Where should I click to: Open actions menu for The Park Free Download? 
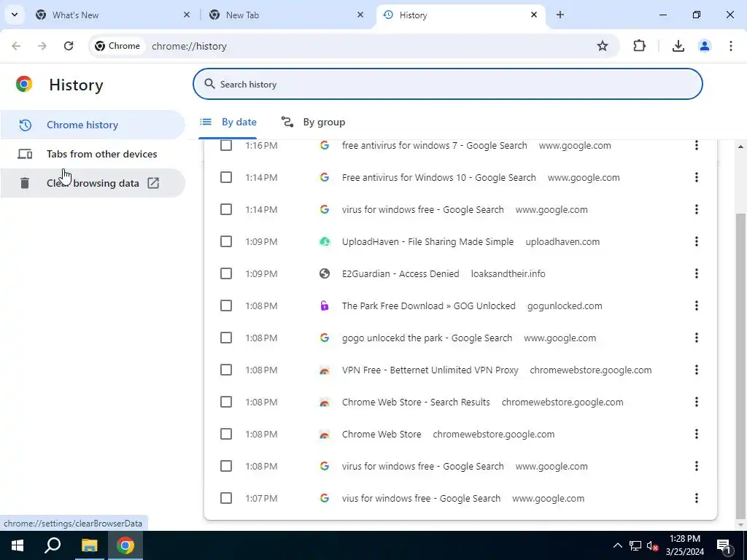point(697,306)
